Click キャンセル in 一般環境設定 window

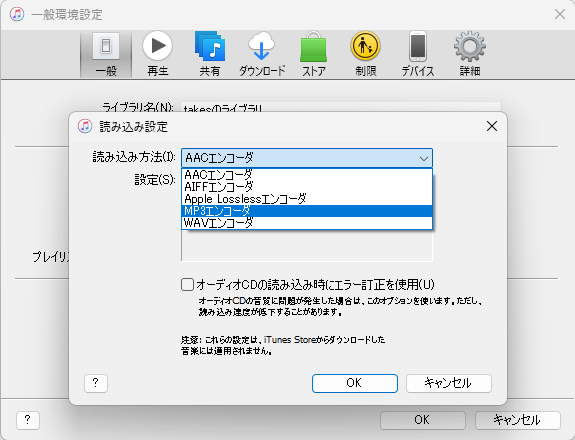pos(517,420)
